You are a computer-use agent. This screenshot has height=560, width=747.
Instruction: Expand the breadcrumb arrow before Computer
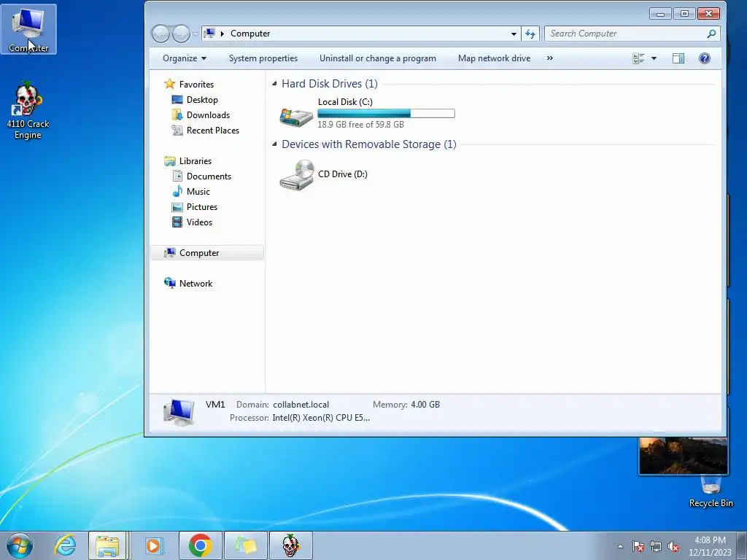222,34
